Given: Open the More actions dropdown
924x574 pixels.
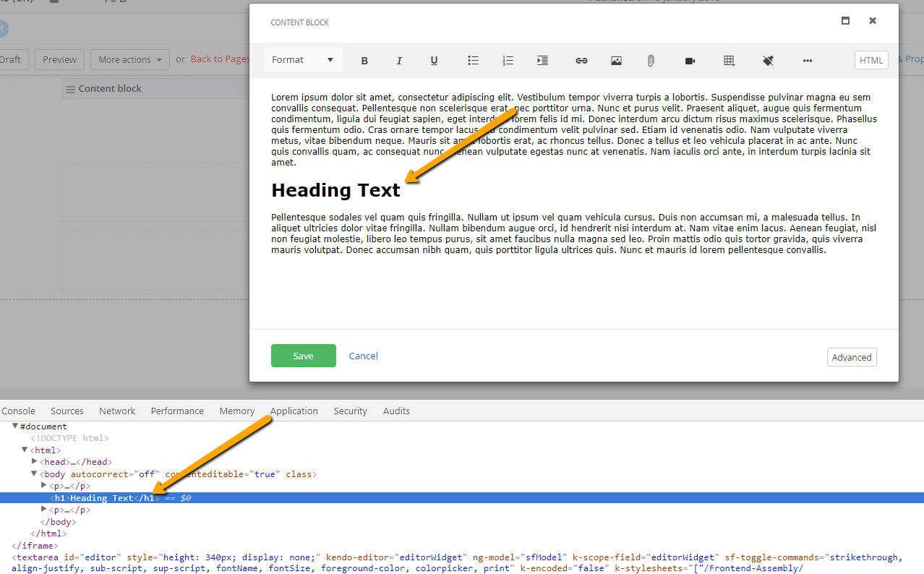Looking at the screenshot, I should 130,59.
